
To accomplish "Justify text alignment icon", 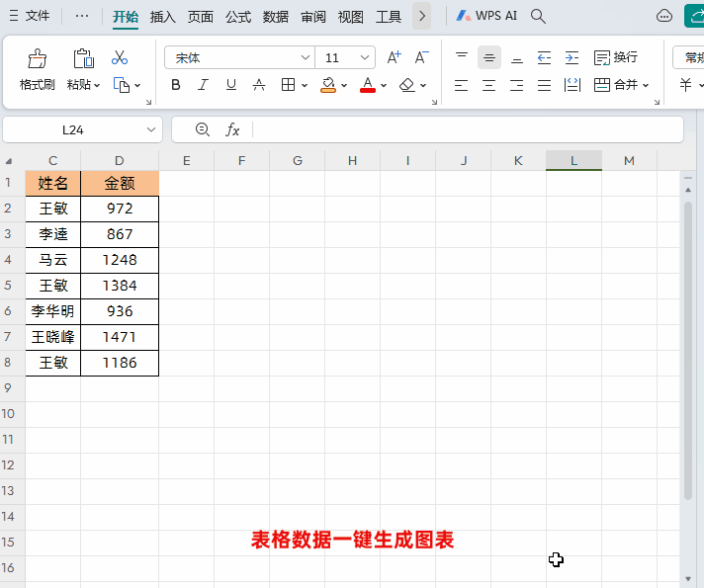I will pyautogui.click(x=544, y=85).
